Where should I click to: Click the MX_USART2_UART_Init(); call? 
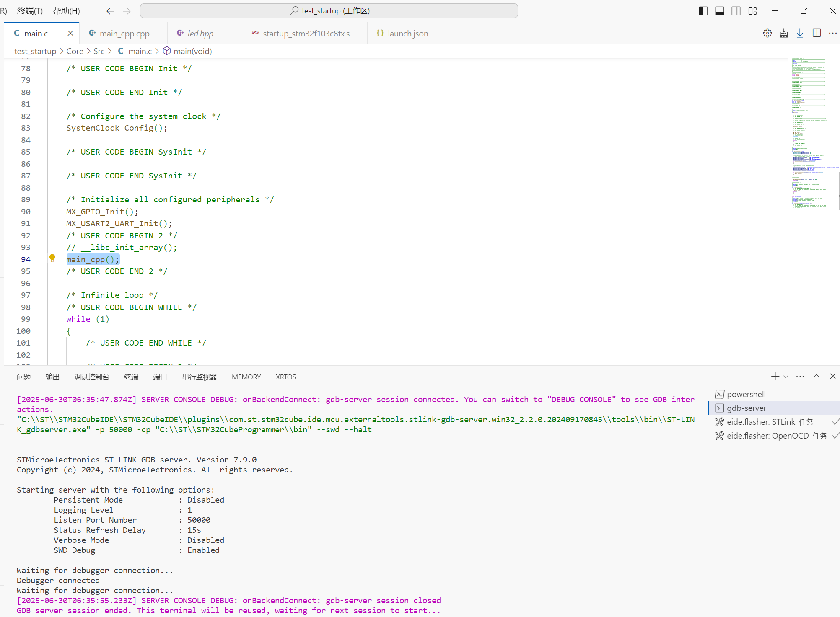(x=119, y=224)
